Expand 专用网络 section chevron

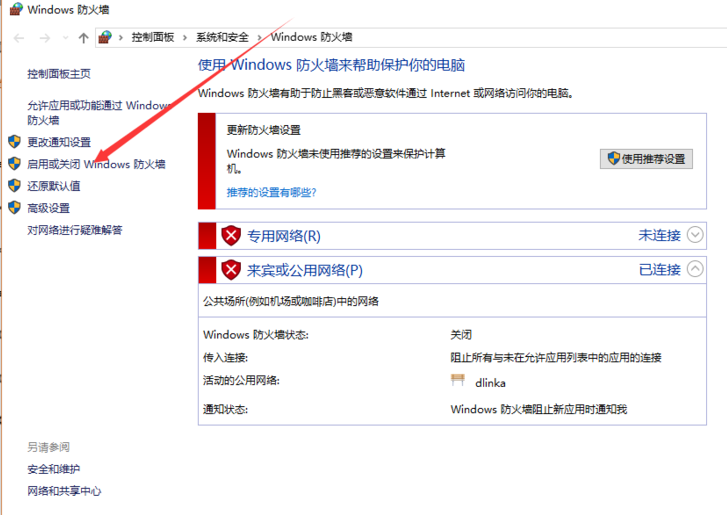point(695,235)
